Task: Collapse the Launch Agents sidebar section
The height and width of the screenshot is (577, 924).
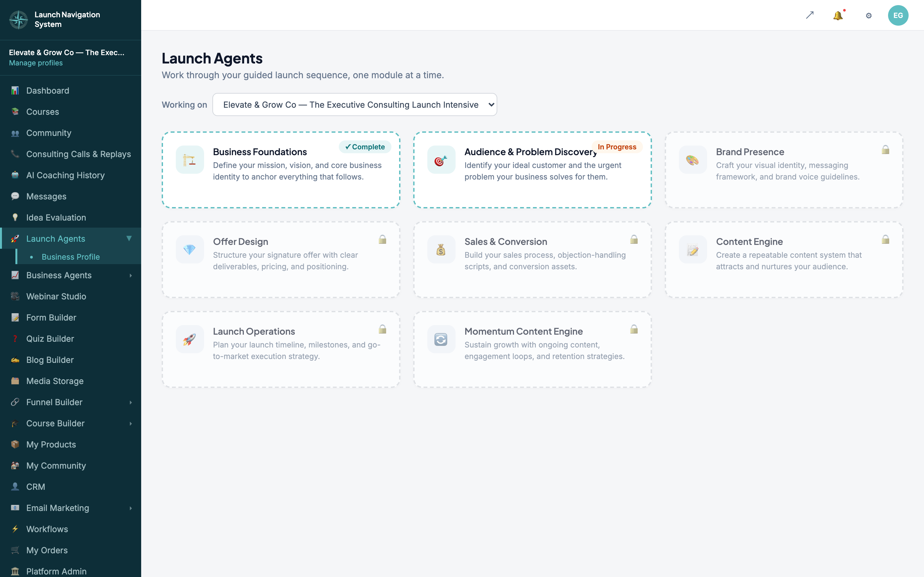Action: coord(129,238)
